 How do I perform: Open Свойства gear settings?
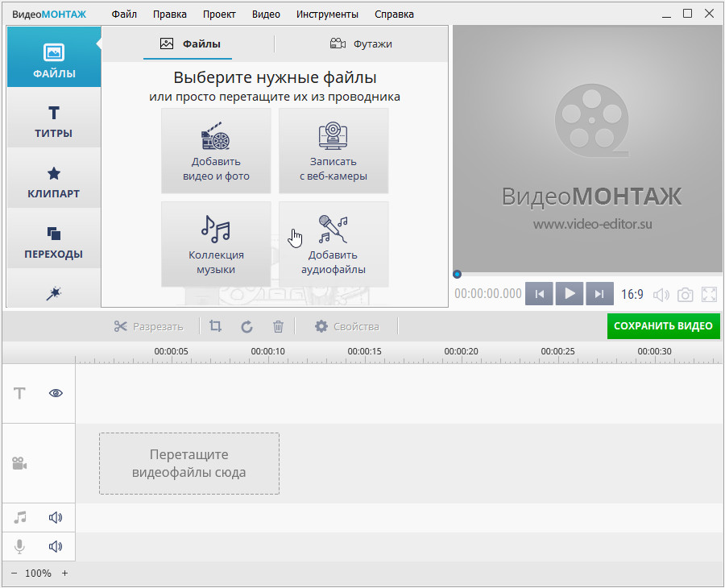point(346,326)
